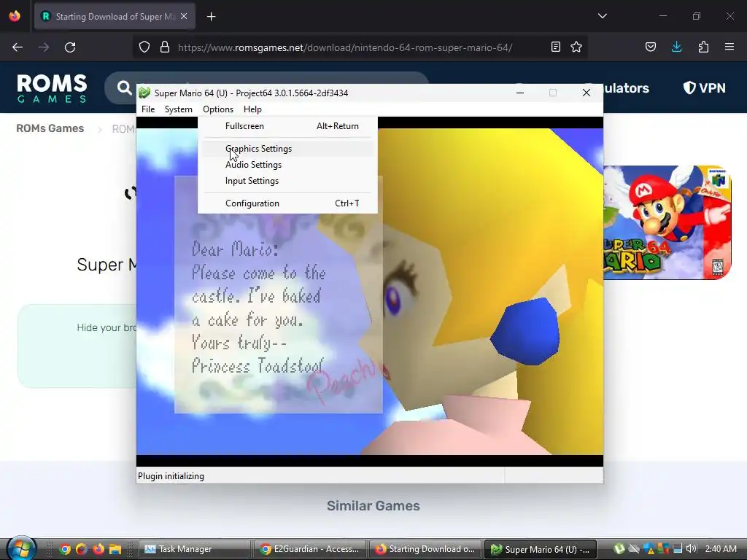Screen dimensions: 747x560
Task: Click the volume speaker tray icon
Action: (x=692, y=548)
